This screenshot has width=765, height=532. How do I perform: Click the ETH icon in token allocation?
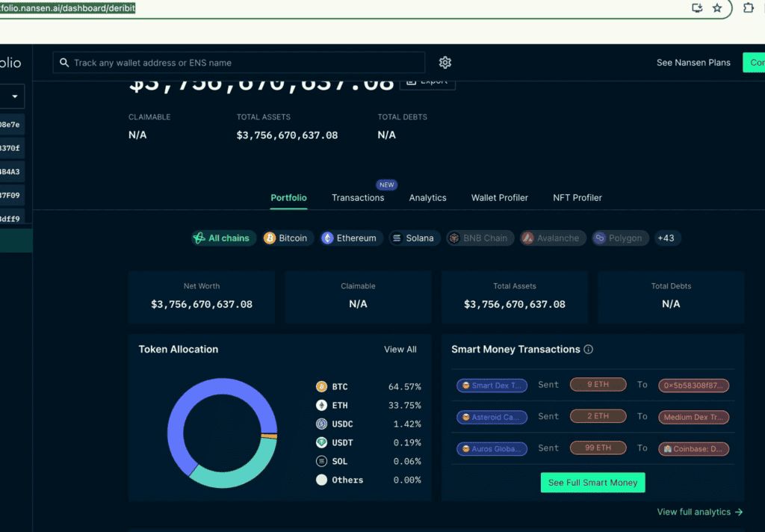[x=321, y=405]
